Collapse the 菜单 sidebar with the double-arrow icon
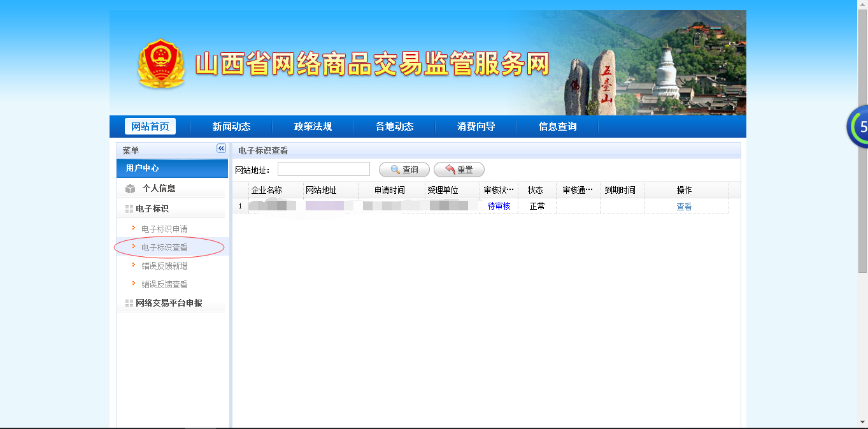 coord(221,149)
